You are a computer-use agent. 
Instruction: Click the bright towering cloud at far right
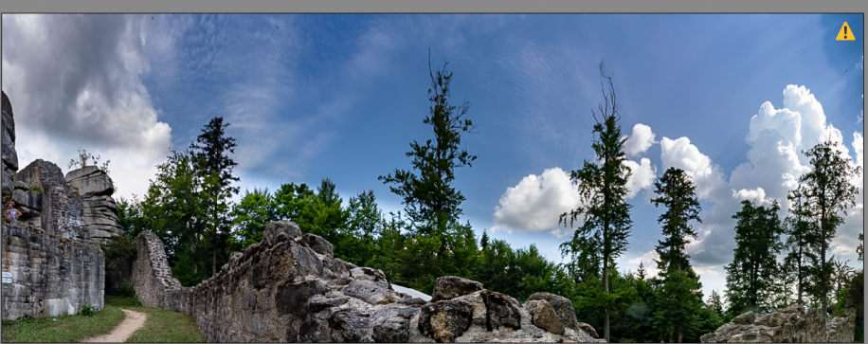(x=787, y=144)
